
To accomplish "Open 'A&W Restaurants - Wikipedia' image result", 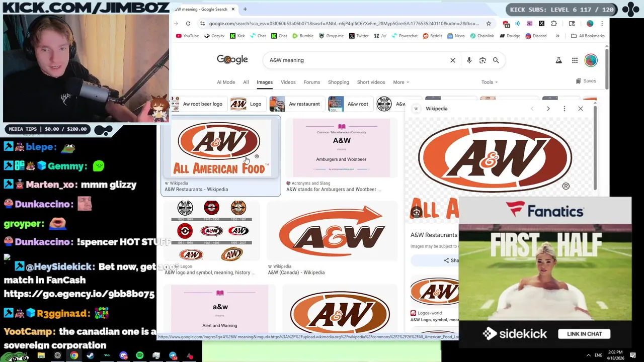I will 220,155.
